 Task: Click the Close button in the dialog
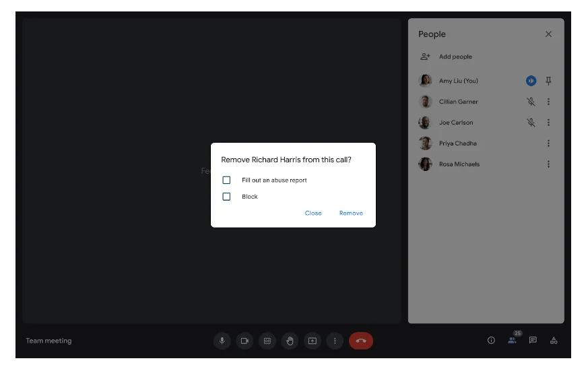point(313,213)
